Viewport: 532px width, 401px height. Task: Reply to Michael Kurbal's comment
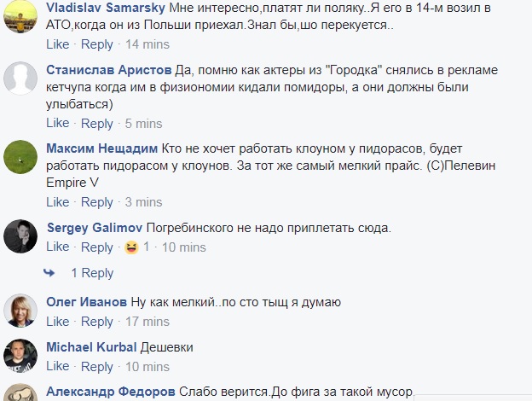[x=96, y=366]
